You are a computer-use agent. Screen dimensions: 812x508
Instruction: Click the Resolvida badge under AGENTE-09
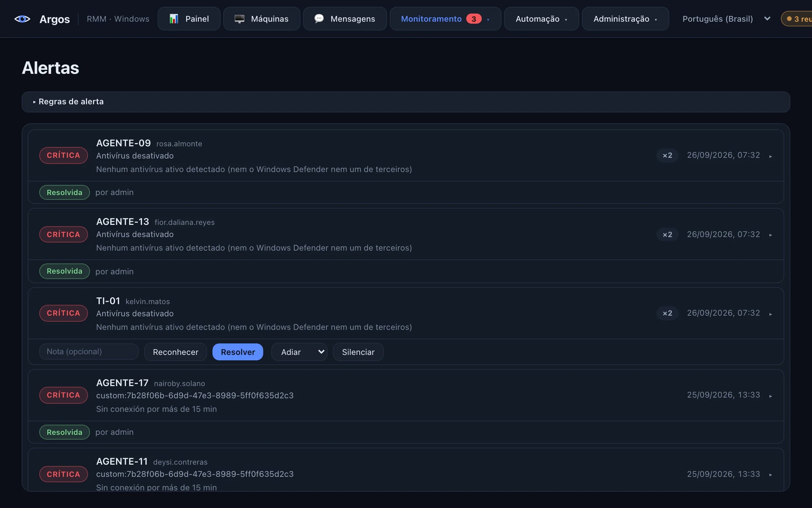point(65,192)
